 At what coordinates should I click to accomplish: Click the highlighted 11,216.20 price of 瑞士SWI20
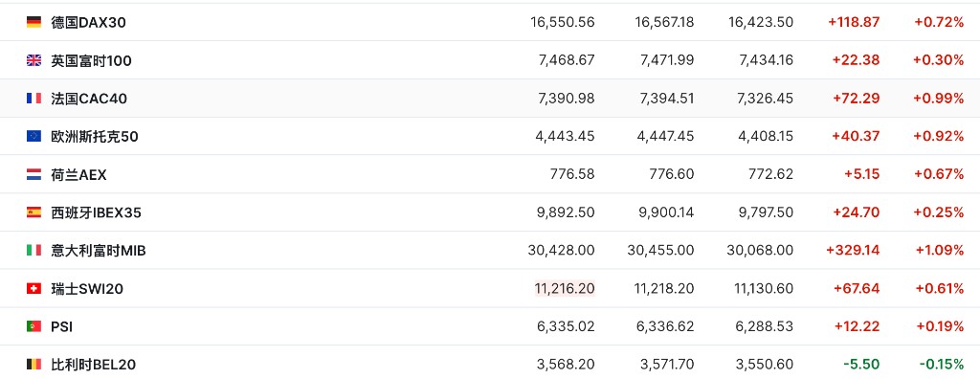pos(565,288)
